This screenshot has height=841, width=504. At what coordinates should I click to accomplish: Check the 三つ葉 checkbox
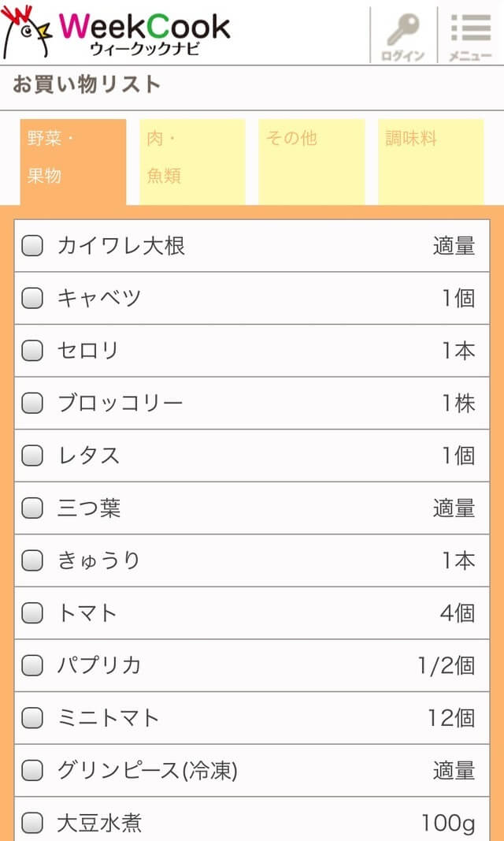point(32,508)
